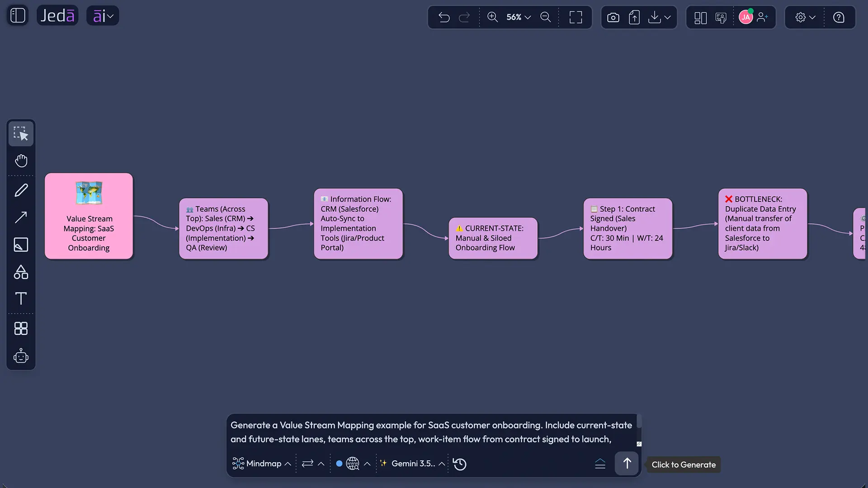The width and height of the screenshot is (868, 488).
Task: Select the CURRENT-STATE Manual & Siloed node
Action: point(493,238)
